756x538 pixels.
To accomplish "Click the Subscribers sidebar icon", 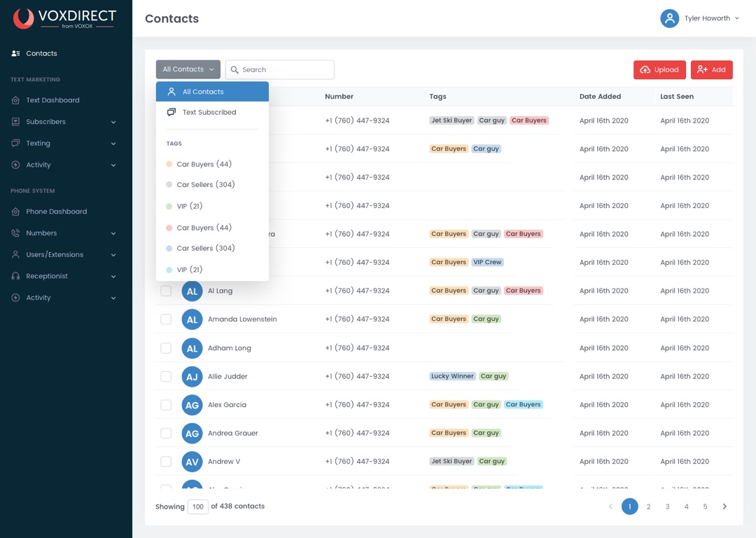I will click(x=15, y=122).
